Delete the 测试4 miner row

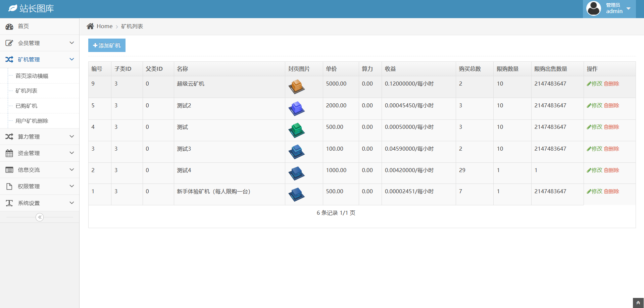(611, 170)
